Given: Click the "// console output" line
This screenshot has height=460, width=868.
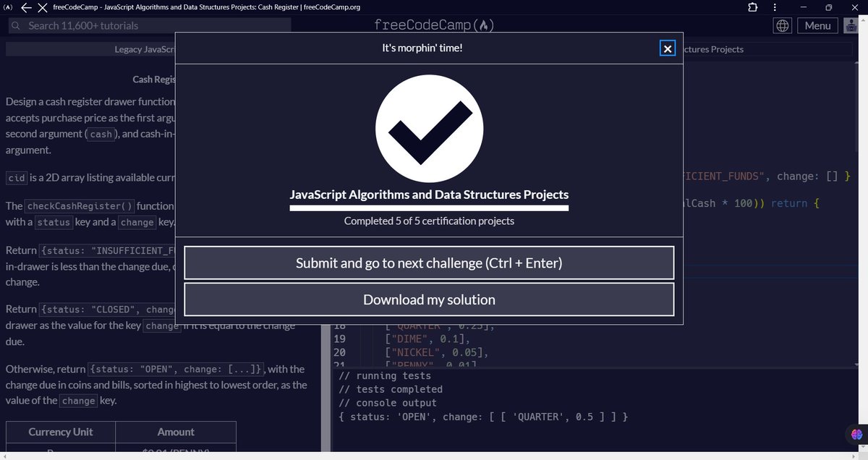Looking at the screenshot, I should pos(387,403).
